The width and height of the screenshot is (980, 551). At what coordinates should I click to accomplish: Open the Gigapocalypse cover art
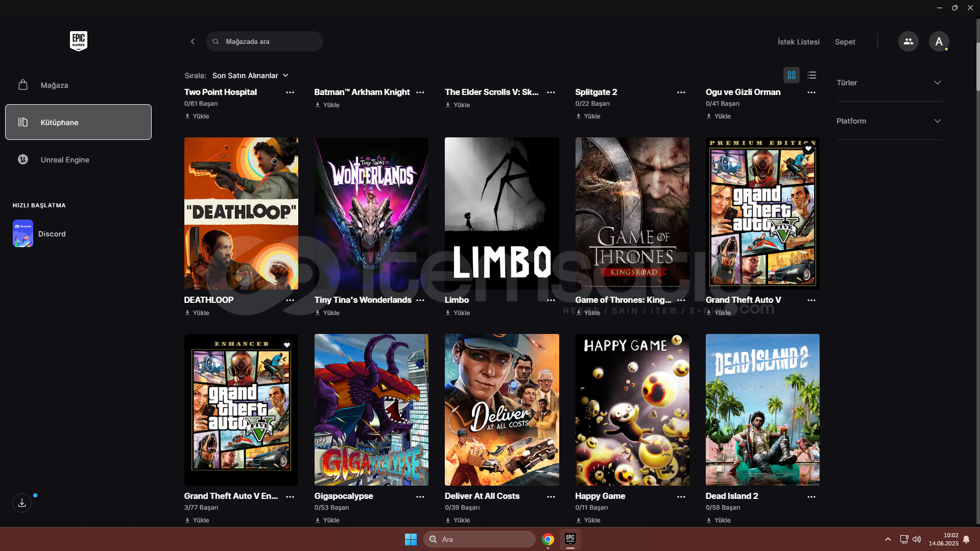[371, 410]
